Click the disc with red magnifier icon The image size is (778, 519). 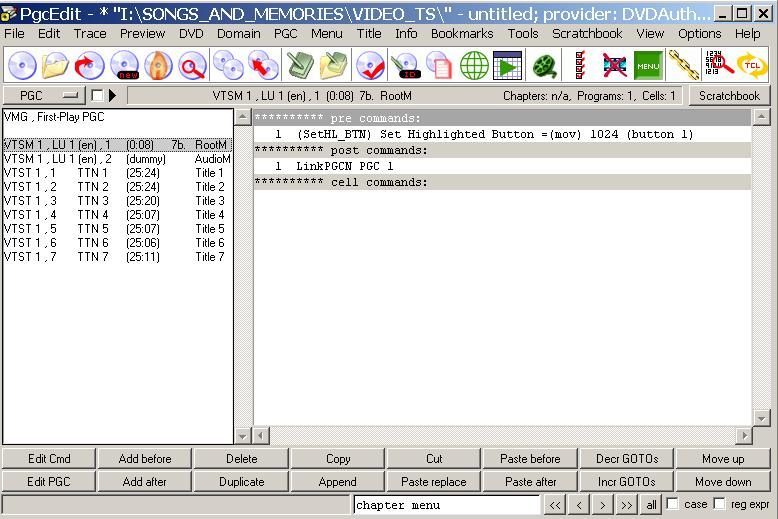coord(193,65)
